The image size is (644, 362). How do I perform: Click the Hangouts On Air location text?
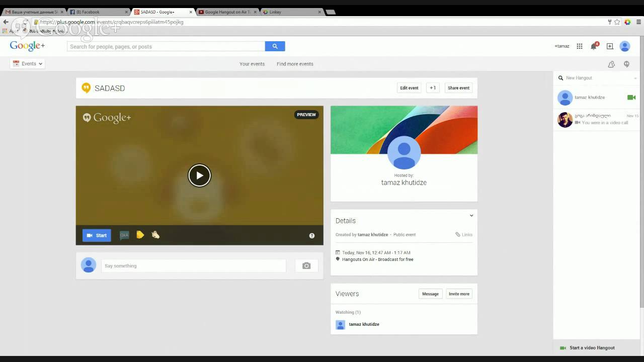click(x=378, y=259)
